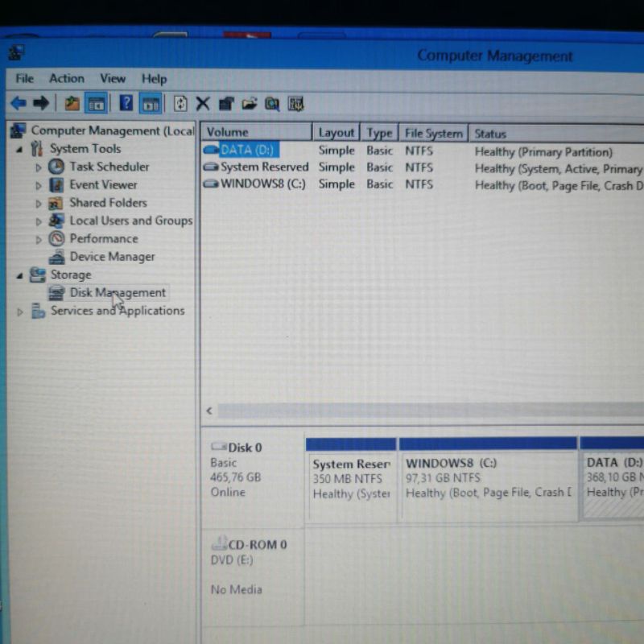Screen dimensions: 644x644
Task: Click the Properties toolbar icon
Action: click(226, 103)
